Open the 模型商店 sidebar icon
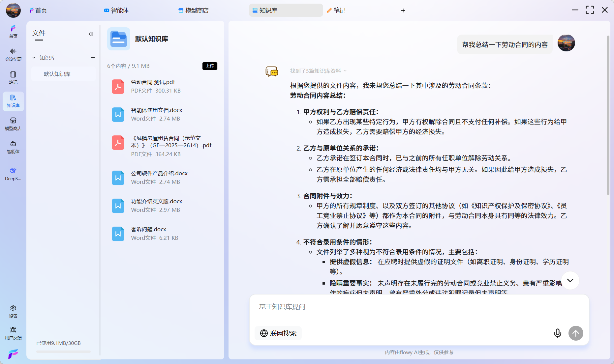 (x=13, y=124)
